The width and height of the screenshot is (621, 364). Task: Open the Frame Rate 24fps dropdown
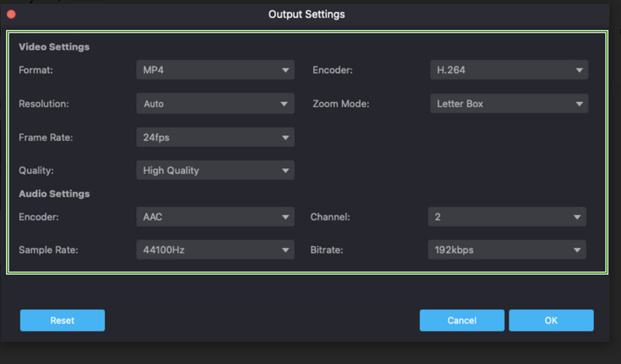[x=215, y=137]
